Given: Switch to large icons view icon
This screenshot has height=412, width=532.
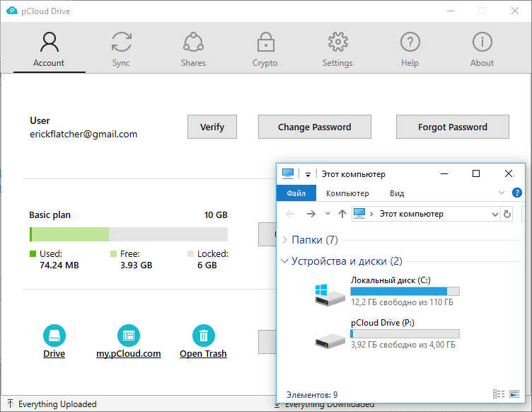Looking at the screenshot, I should 514,394.
